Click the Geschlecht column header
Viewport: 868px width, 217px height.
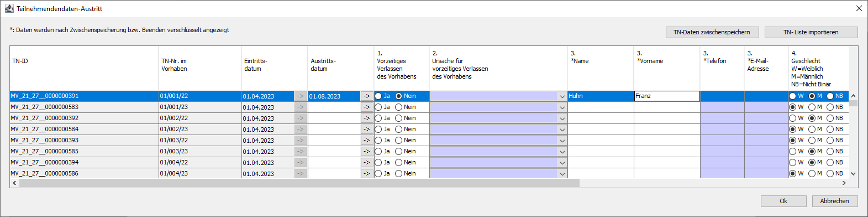click(x=819, y=68)
